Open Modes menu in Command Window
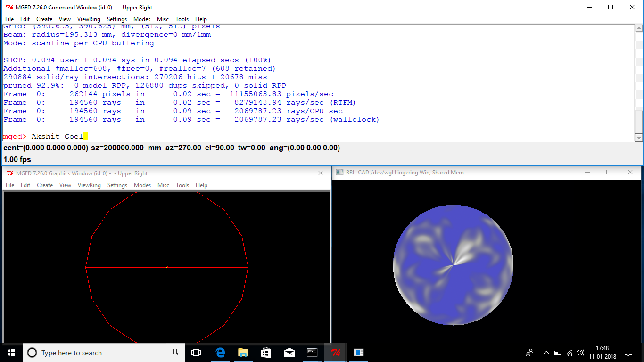Image resolution: width=644 pixels, height=362 pixels. pos(142,19)
